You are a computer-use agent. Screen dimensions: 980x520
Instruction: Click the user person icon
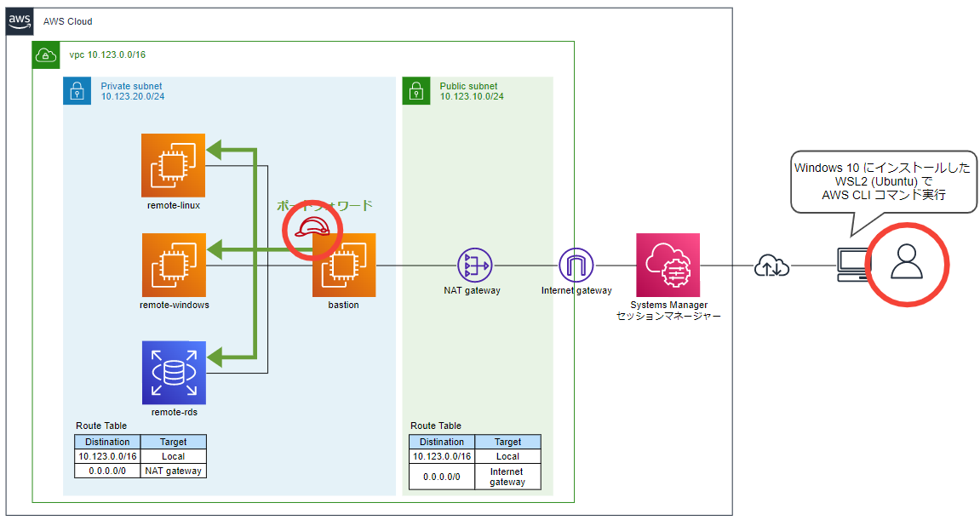(x=907, y=261)
